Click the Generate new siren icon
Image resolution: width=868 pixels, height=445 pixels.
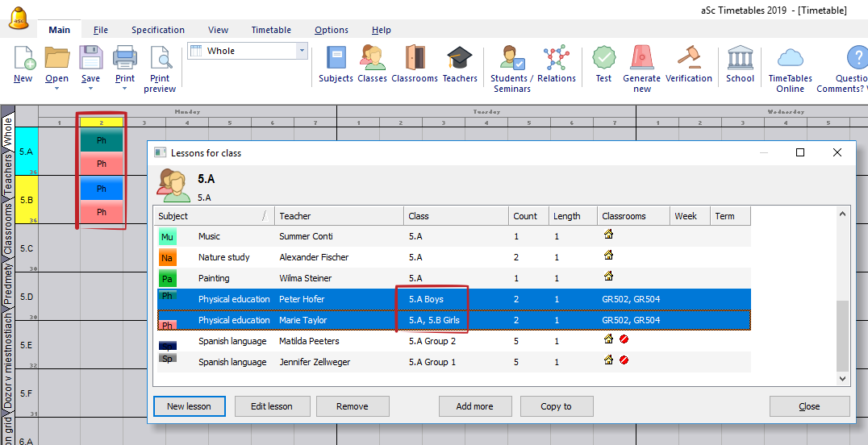pos(641,59)
